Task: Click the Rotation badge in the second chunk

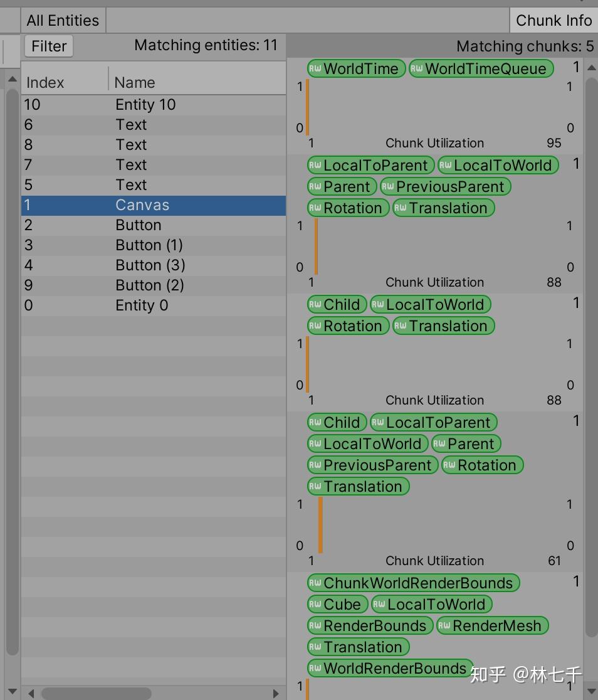Action: (x=348, y=208)
